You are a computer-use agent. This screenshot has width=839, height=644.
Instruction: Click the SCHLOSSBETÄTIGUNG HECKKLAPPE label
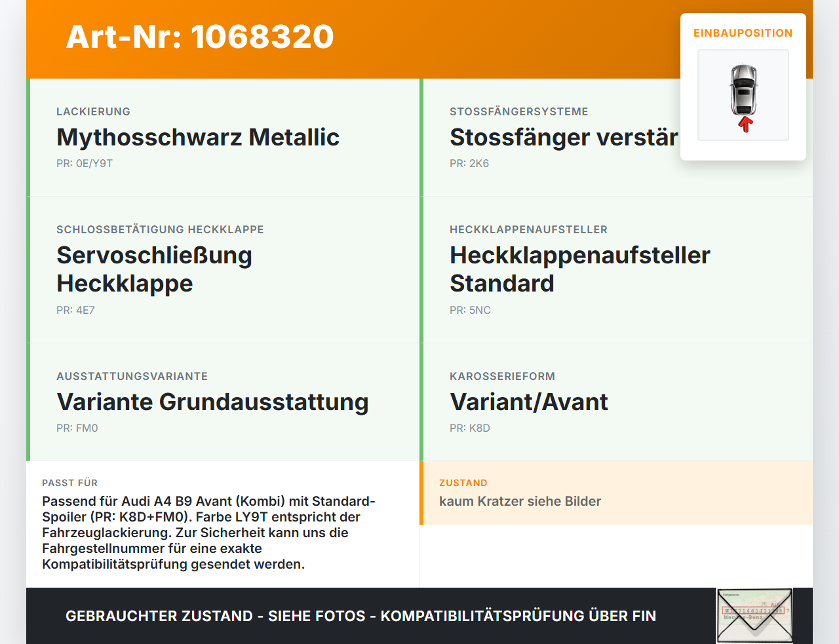coord(160,229)
